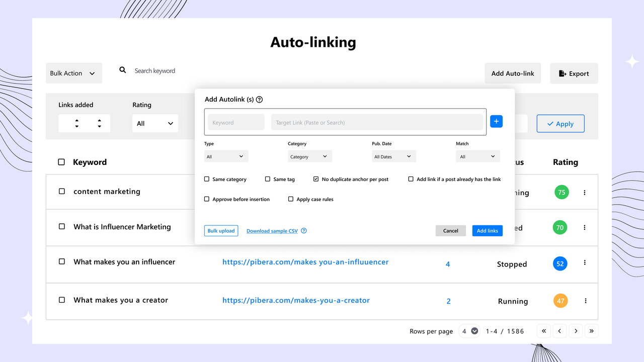Open the Match dropdown in dialog
The height and width of the screenshot is (362, 644).
pos(477,156)
